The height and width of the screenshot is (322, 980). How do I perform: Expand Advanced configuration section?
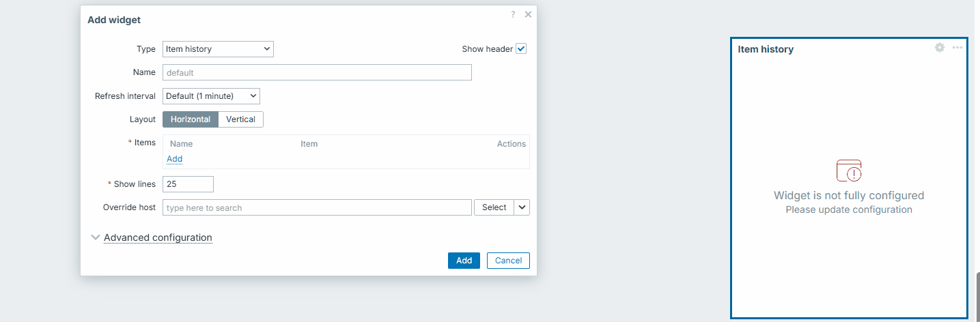(x=158, y=237)
